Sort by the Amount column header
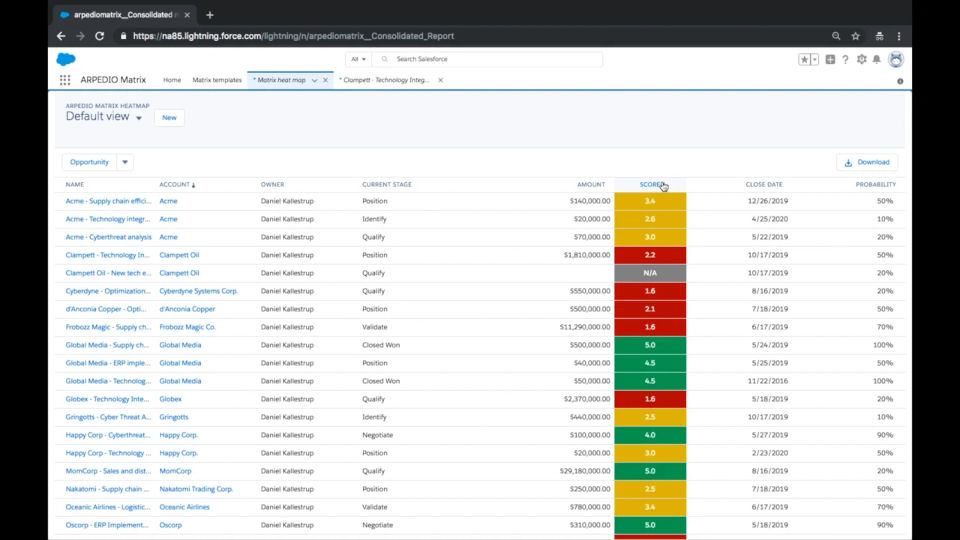The width and height of the screenshot is (960, 540). [x=591, y=184]
